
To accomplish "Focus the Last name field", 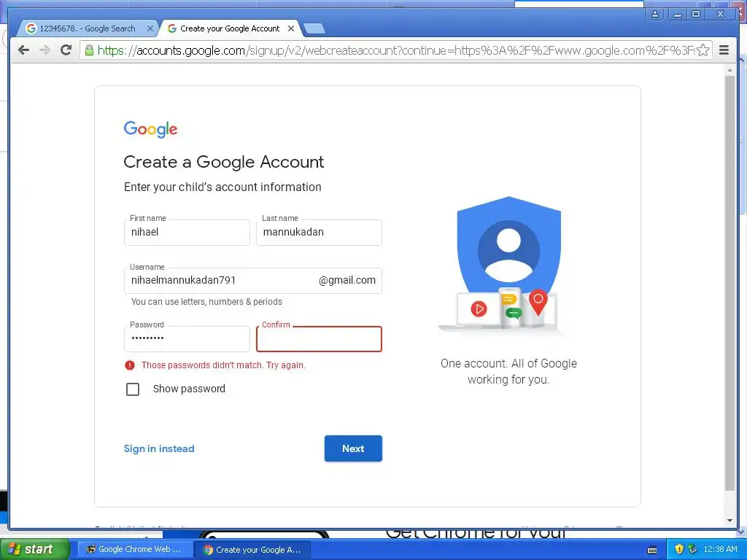I will click(x=319, y=233).
